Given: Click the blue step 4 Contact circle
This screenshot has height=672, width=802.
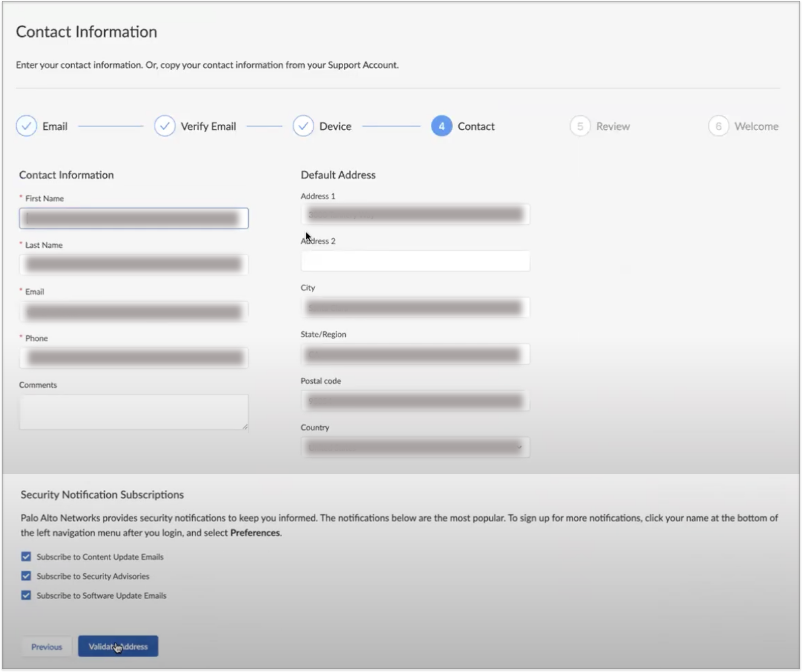Looking at the screenshot, I should coord(441,126).
